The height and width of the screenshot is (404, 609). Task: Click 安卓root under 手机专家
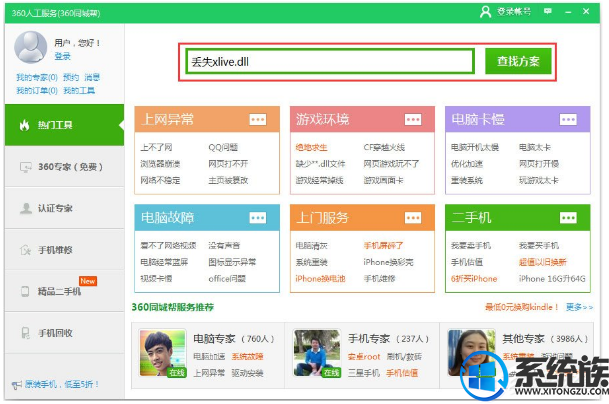pos(364,356)
